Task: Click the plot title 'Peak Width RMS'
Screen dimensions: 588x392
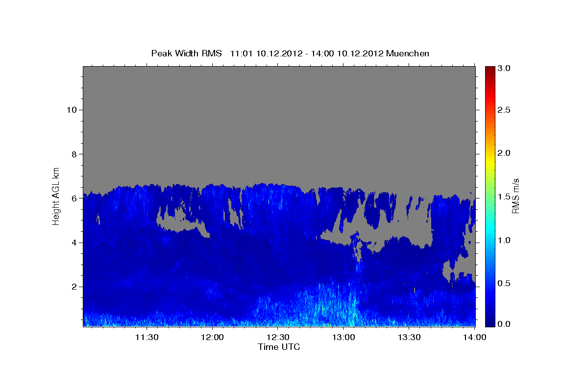Action: coord(187,53)
